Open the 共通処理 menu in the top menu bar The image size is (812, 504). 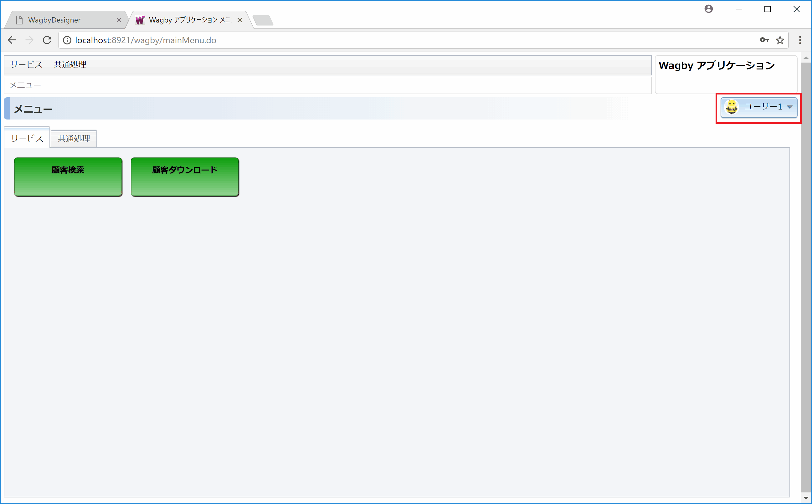tap(70, 64)
